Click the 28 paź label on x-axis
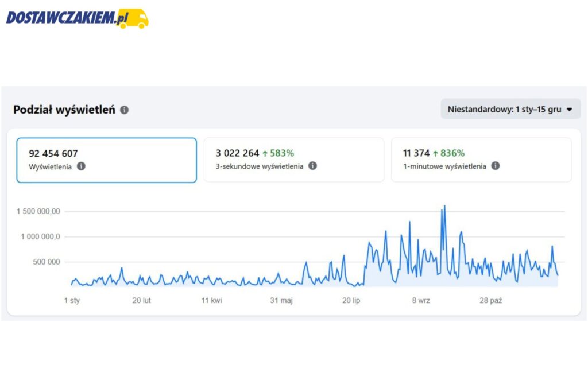This screenshot has height=392, width=588. click(x=491, y=301)
